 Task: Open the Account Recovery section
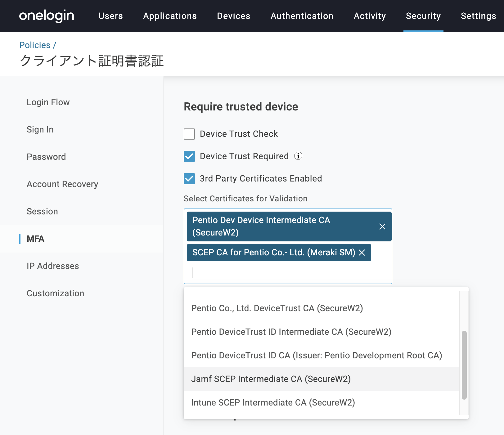click(62, 184)
